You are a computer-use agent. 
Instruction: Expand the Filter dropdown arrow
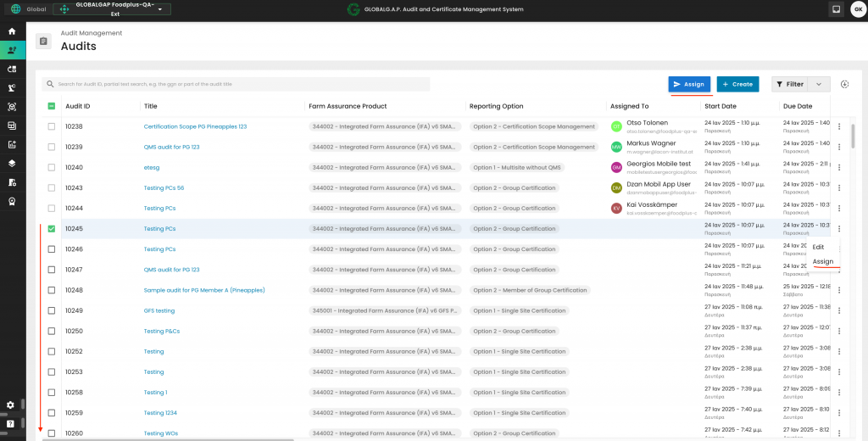click(x=818, y=84)
